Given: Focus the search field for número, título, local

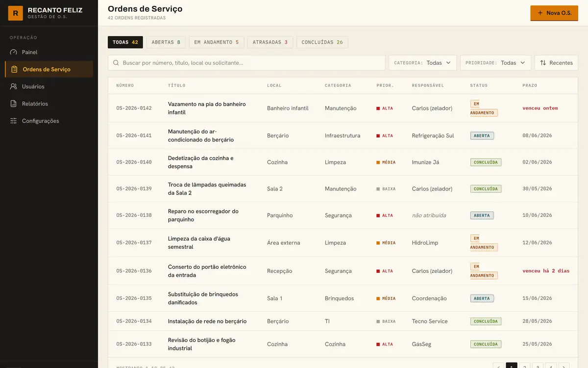Looking at the screenshot, I should (246, 63).
